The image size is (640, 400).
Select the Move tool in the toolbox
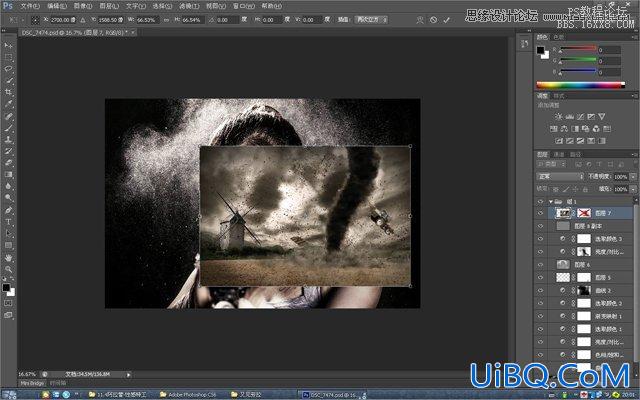point(8,45)
